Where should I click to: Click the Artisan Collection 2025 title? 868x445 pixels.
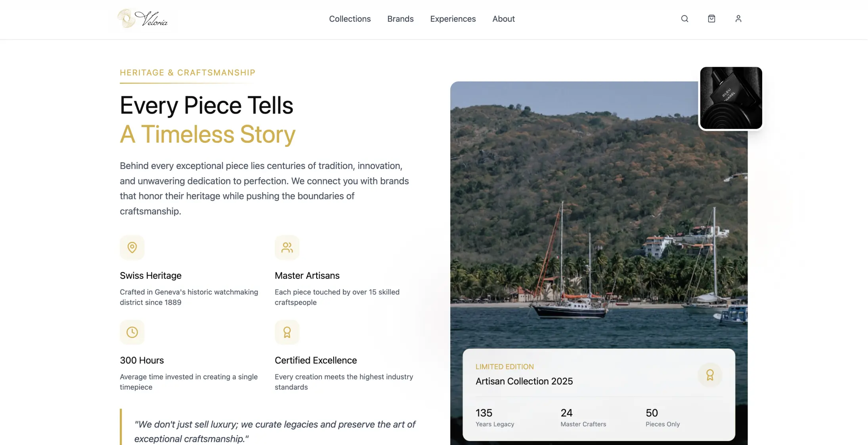pyautogui.click(x=524, y=381)
